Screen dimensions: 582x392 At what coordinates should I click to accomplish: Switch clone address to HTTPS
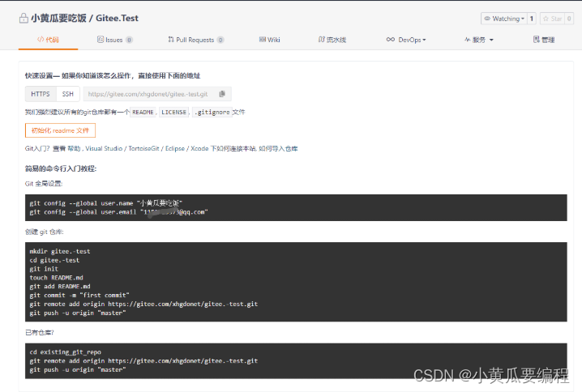(41, 94)
